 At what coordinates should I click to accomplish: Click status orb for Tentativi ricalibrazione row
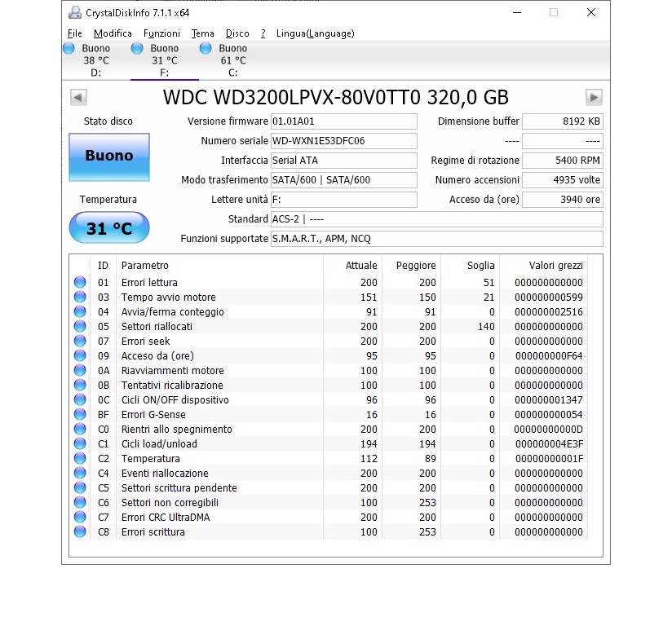coord(80,385)
